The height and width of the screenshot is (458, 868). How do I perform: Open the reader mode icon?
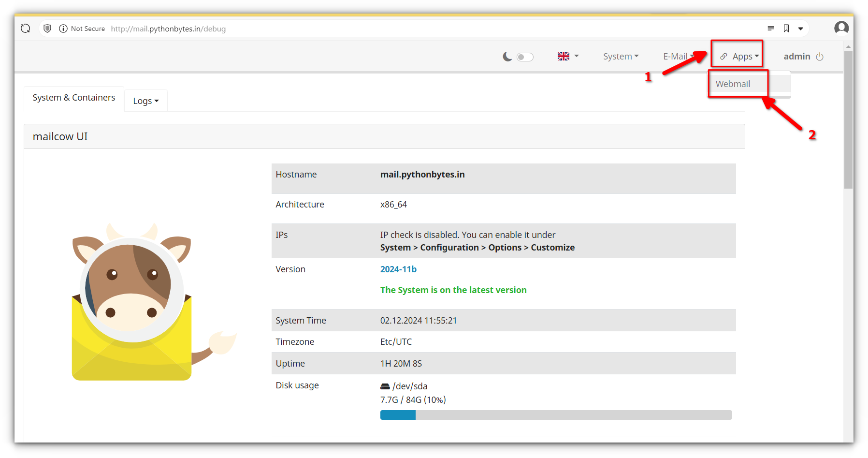pyautogui.click(x=770, y=28)
